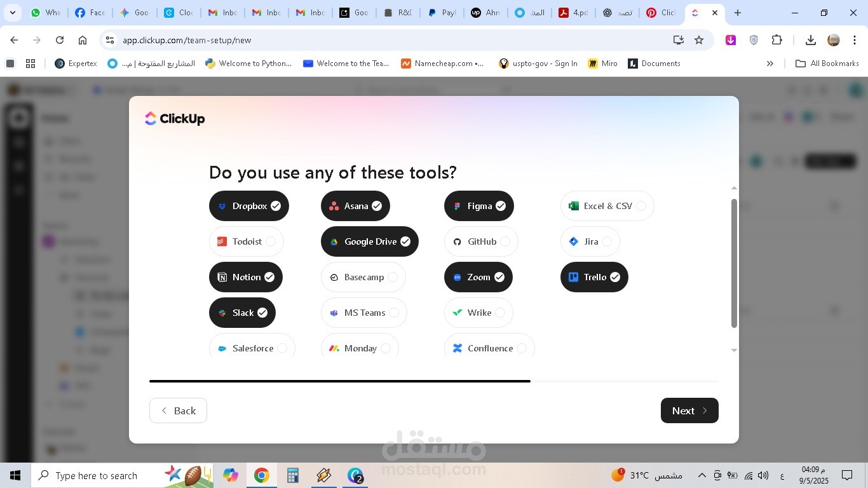868x488 pixels.
Task: Open the Windows Start menu
Action: (15, 475)
